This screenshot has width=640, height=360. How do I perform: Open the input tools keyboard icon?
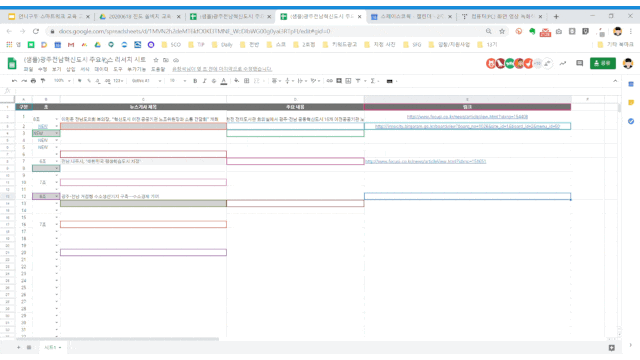[x=391, y=81]
